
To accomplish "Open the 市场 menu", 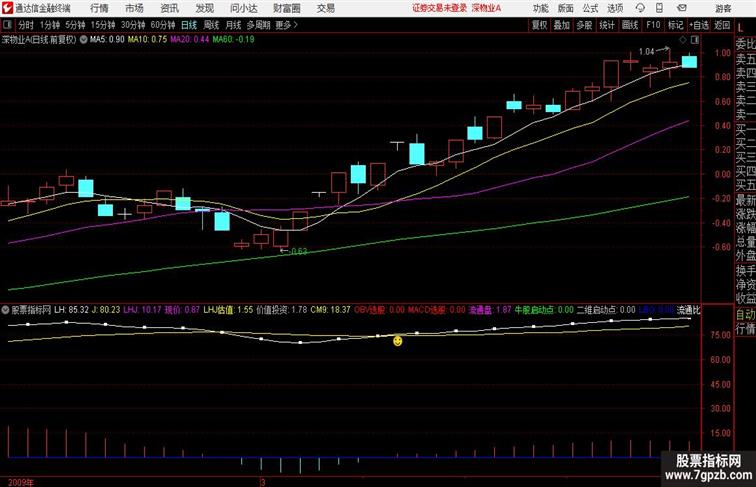I will [x=134, y=8].
